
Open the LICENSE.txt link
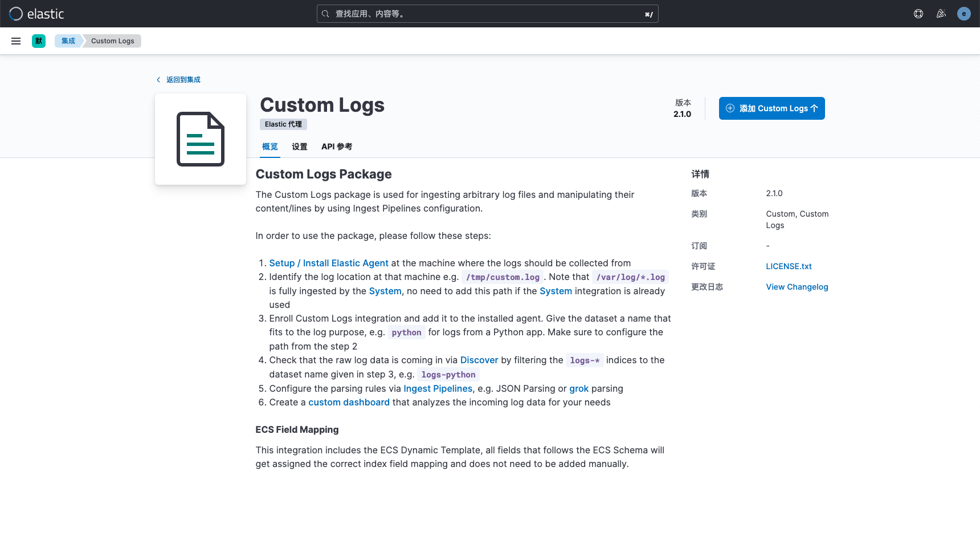[x=789, y=266]
